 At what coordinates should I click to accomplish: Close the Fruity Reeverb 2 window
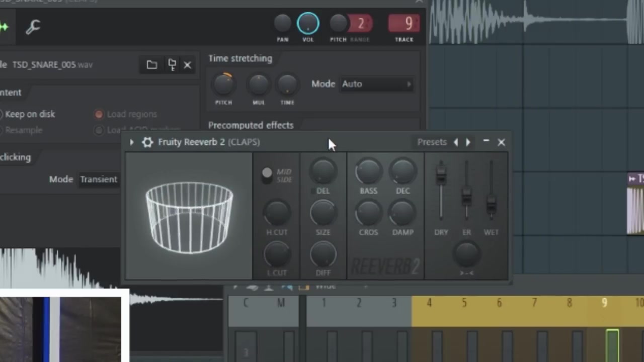[x=501, y=142]
